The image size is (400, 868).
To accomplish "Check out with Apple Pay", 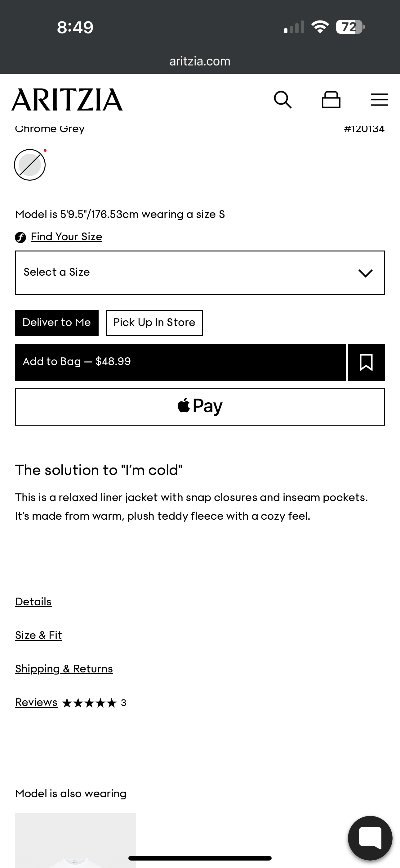I will pos(200,407).
